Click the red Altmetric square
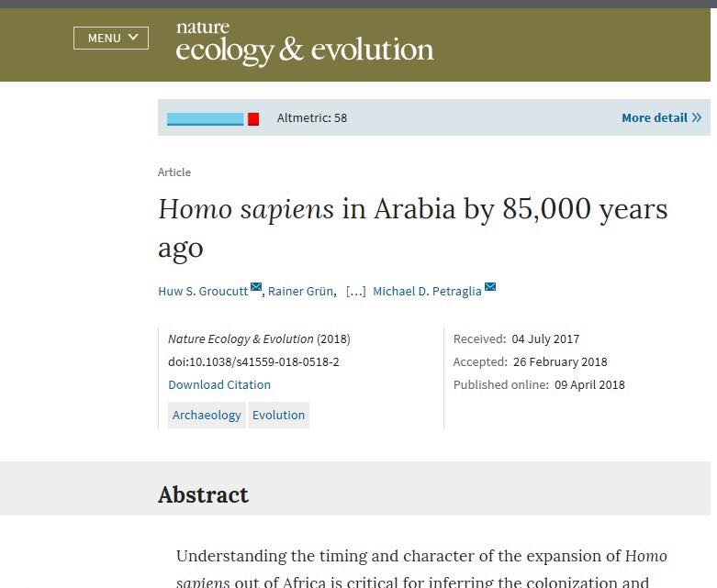The width and height of the screenshot is (717, 588). point(253,118)
